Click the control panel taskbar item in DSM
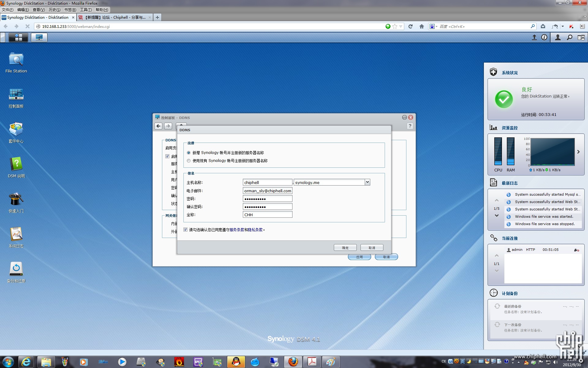The height and width of the screenshot is (368, 588). coord(39,37)
